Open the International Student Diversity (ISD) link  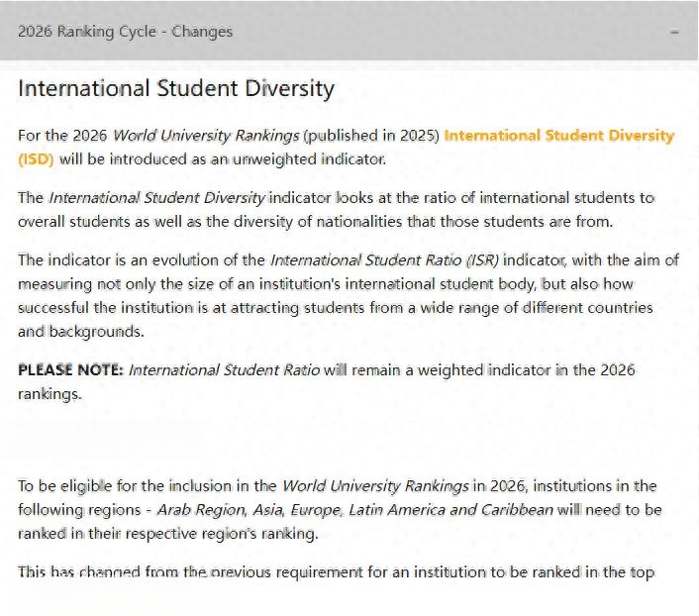(559, 135)
